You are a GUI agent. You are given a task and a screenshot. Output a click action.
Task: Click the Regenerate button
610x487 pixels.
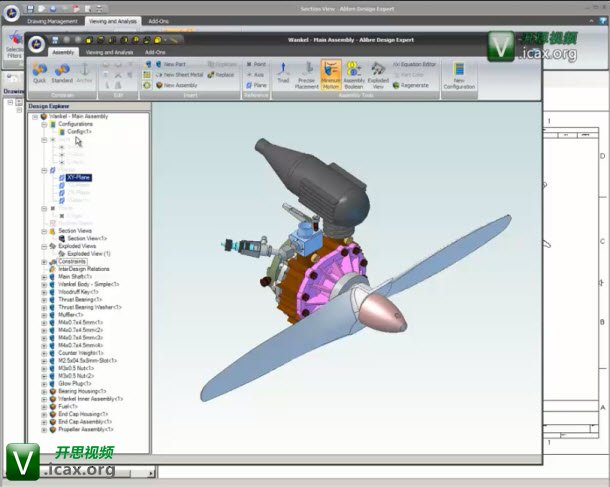click(x=410, y=85)
